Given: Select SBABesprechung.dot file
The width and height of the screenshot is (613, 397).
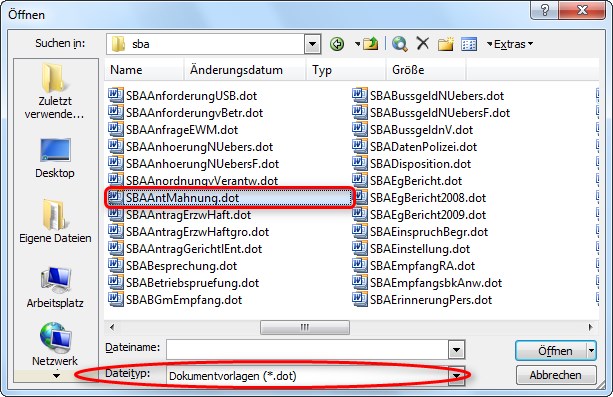Looking at the screenshot, I should (x=172, y=266).
